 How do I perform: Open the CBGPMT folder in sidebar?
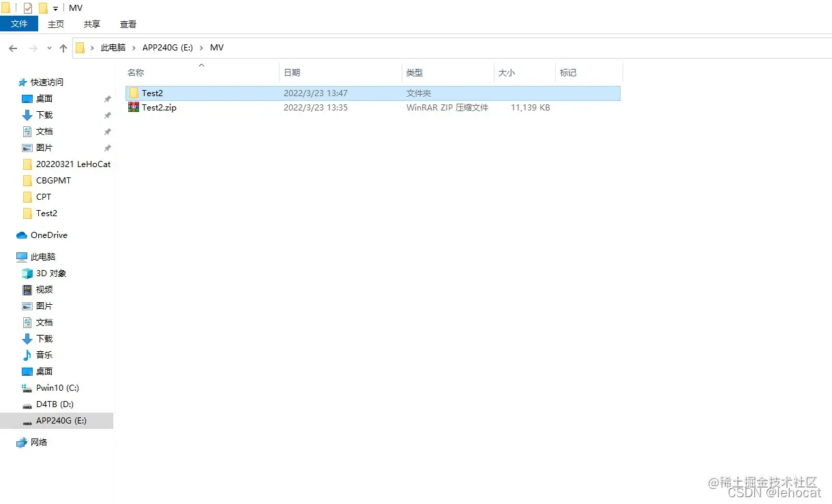click(53, 180)
